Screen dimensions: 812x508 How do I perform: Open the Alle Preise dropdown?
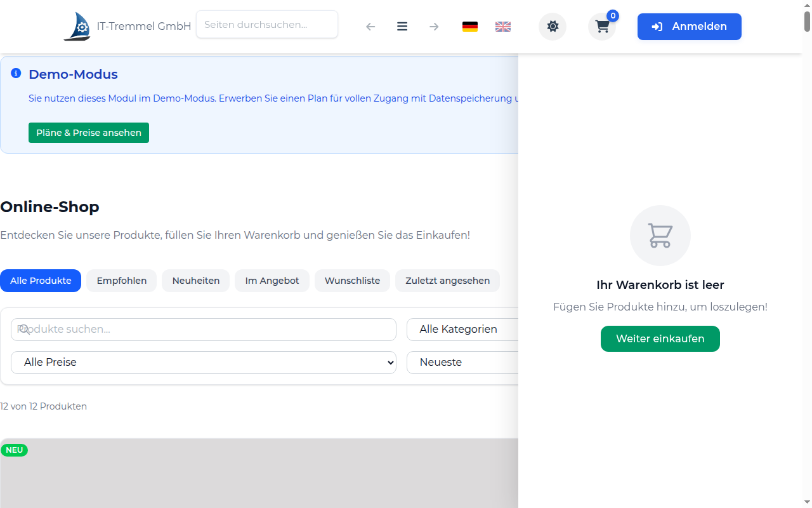(204, 363)
